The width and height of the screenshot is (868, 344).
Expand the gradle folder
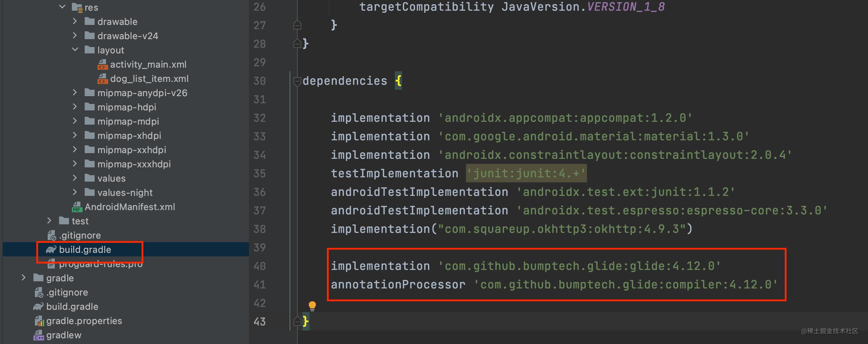[x=23, y=277]
